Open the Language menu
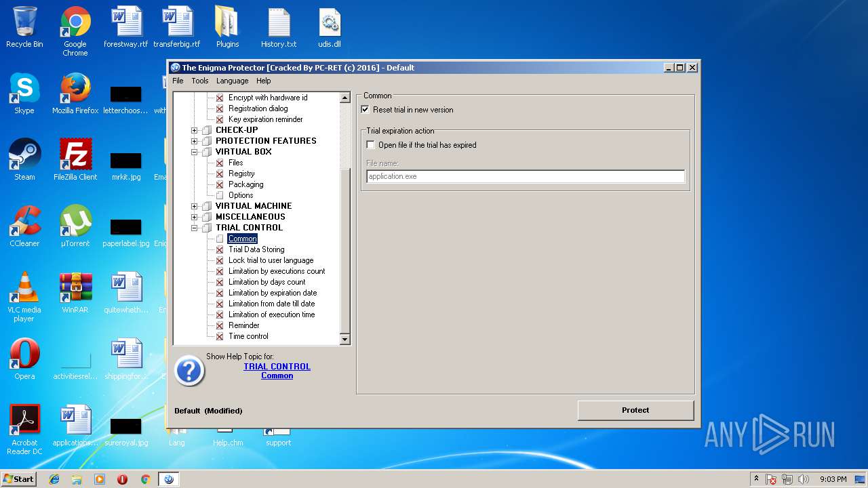Viewport: 868px width, 488px height. click(x=233, y=81)
